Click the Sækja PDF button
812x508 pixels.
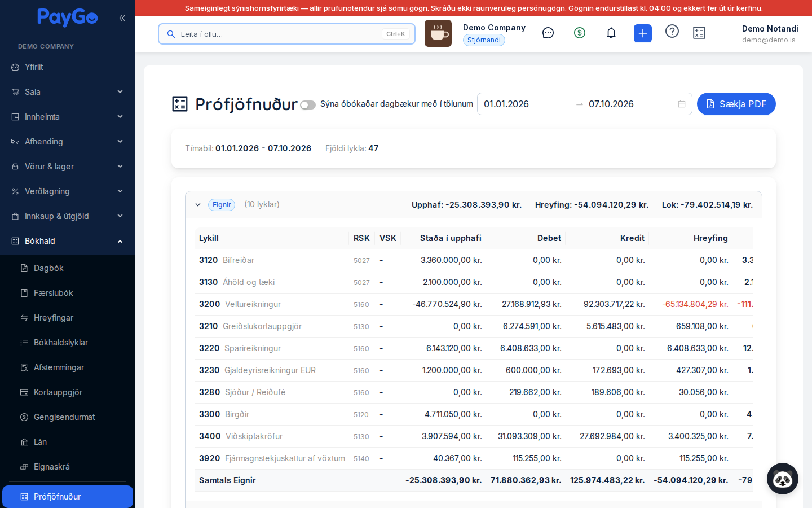(736, 104)
